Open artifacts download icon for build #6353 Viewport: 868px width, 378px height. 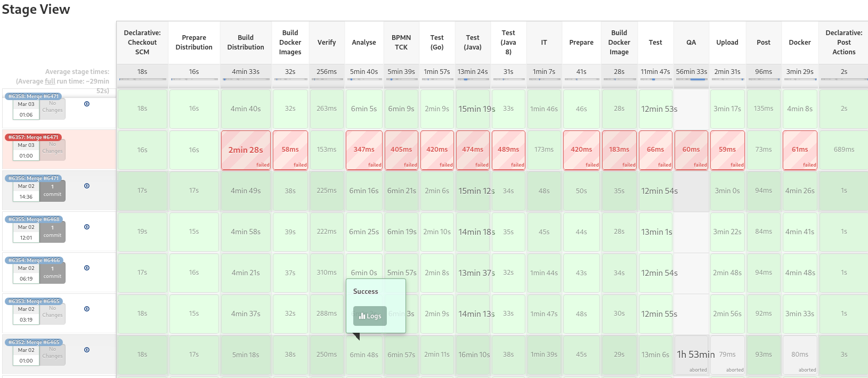click(x=87, y=309)
